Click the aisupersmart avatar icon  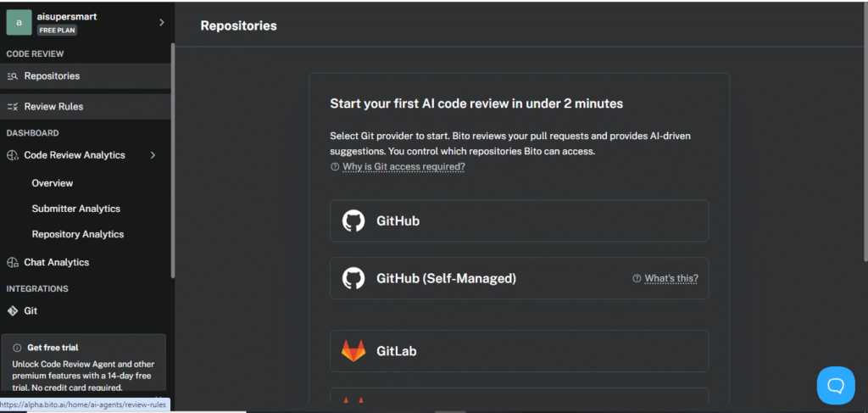click(19, 22)
